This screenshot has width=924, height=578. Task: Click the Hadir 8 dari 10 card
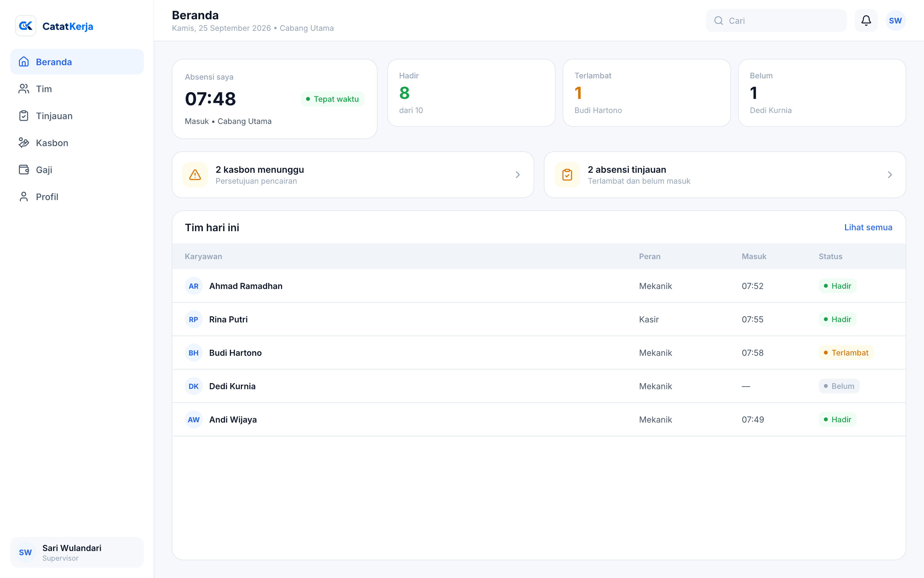pos(471,92)
